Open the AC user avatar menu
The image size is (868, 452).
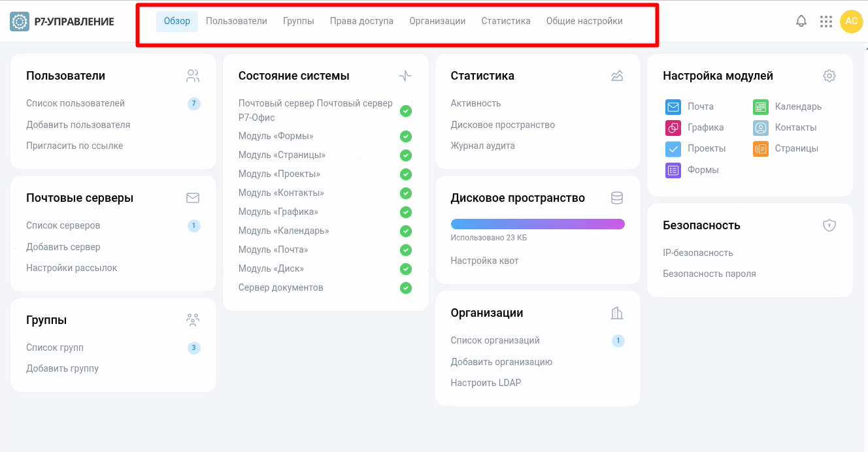click(x=851, y=21)
